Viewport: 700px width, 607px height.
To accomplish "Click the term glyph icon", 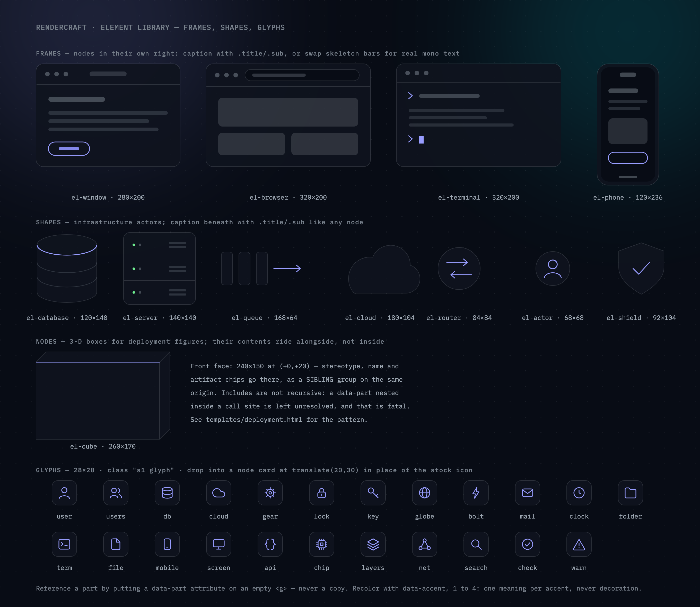I will coord(64,544).
